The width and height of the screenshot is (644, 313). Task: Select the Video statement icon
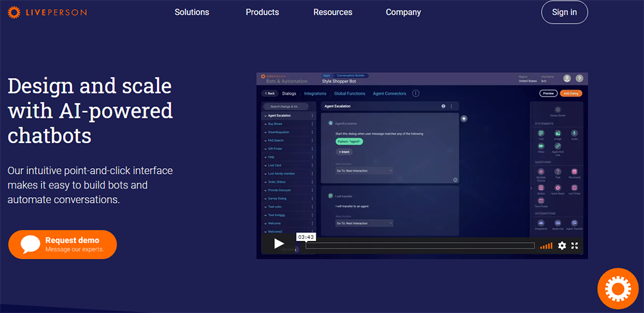click(x=541, y=146)
